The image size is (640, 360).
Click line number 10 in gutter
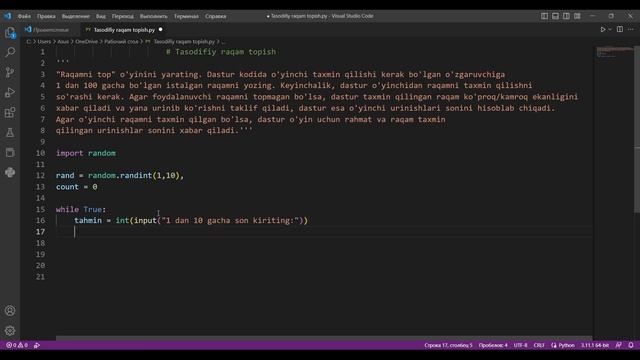click(40, 153)
